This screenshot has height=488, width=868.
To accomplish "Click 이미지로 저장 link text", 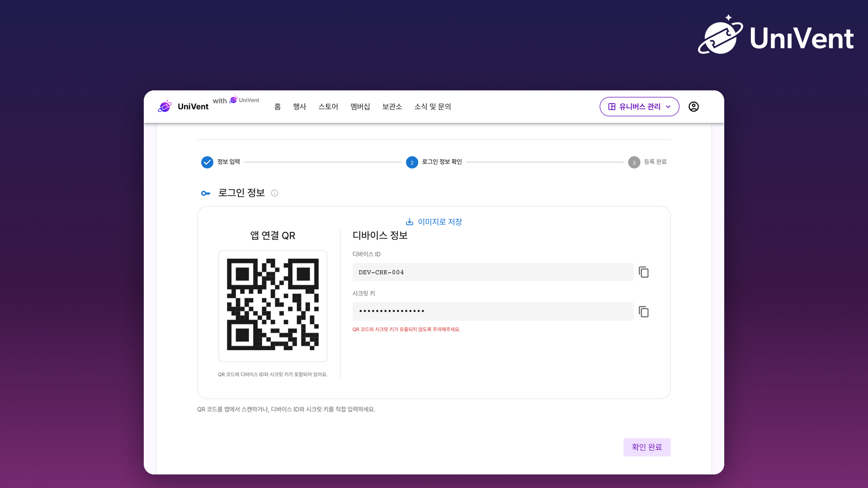I will (x=440, y=222).
